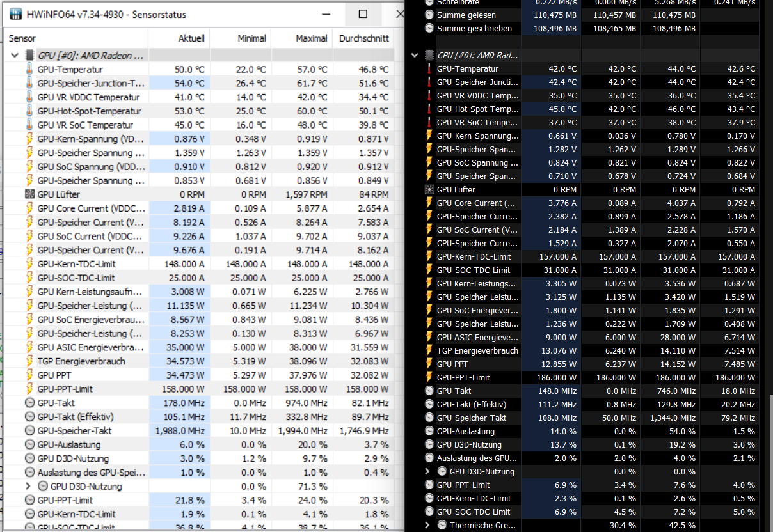The image size is (773, 532).
Task: Click clock icon of GPU-Speicher-Takt in dark window
Action: (x=429, y=418)
